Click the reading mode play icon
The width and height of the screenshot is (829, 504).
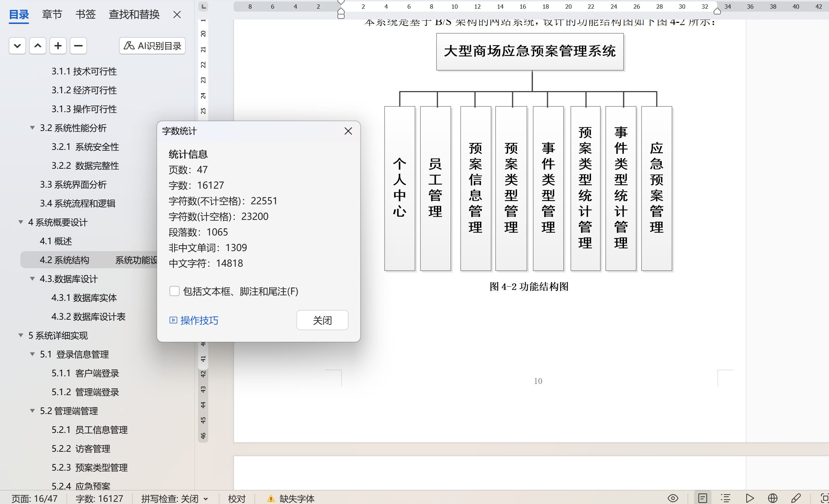750,498
